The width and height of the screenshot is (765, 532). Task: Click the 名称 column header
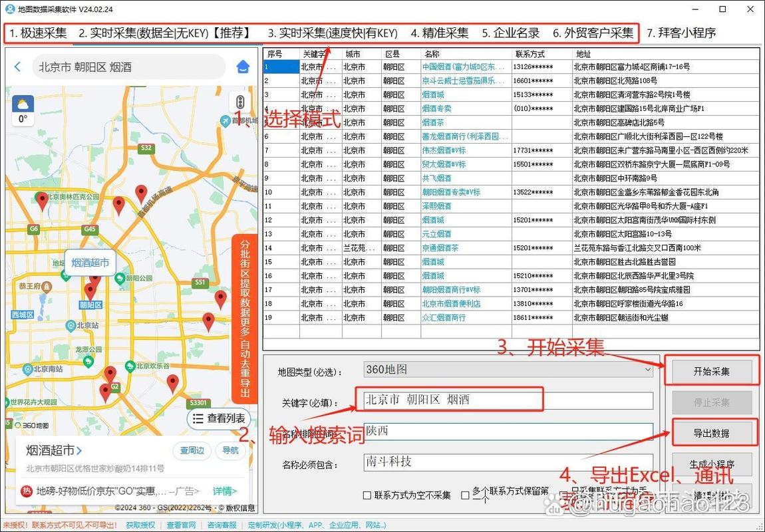pos(466,54)
